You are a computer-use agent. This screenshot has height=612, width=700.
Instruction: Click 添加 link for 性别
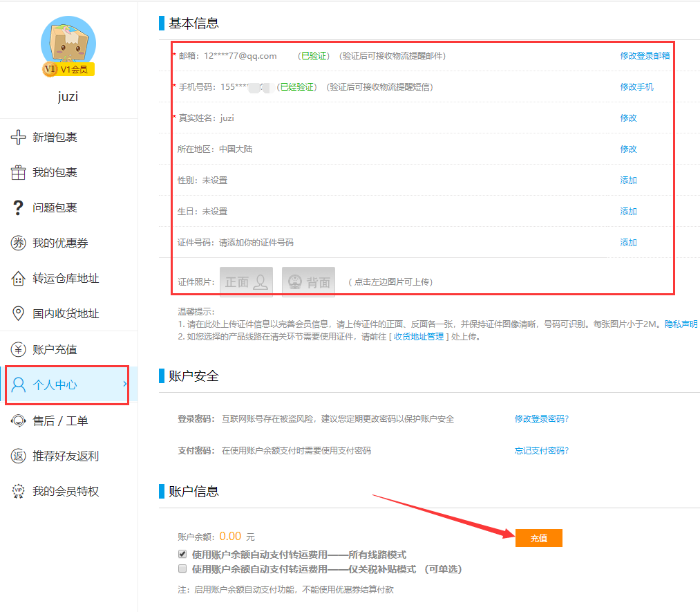pos(629,180)
